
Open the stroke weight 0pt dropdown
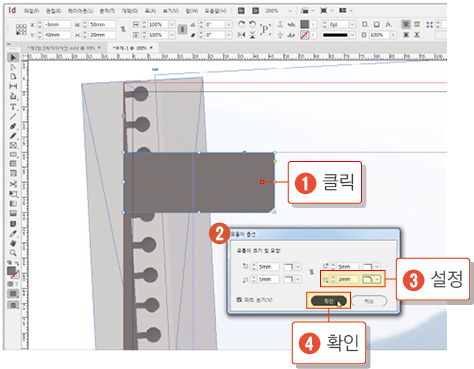click(352, 24)
